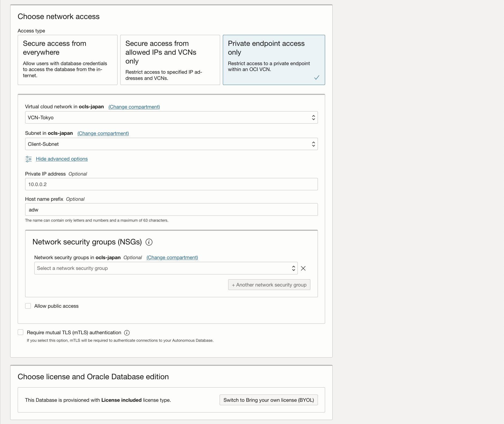Image resolution: width=504 pixels, height=424 pixels.
Task: Enable the Allow public access checkbox
Action: [x=28, y=306]
